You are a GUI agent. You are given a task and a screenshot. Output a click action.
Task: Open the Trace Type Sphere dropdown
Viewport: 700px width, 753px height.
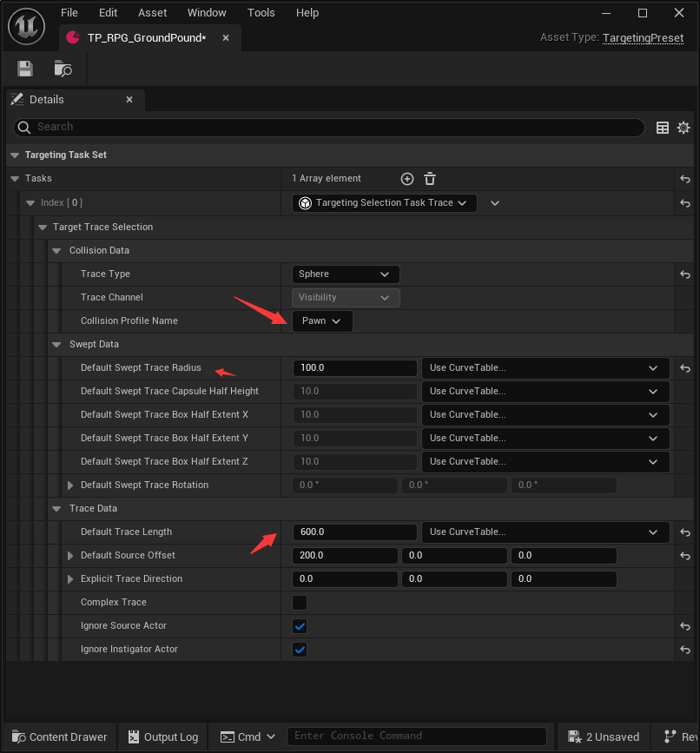pos(346,274)
